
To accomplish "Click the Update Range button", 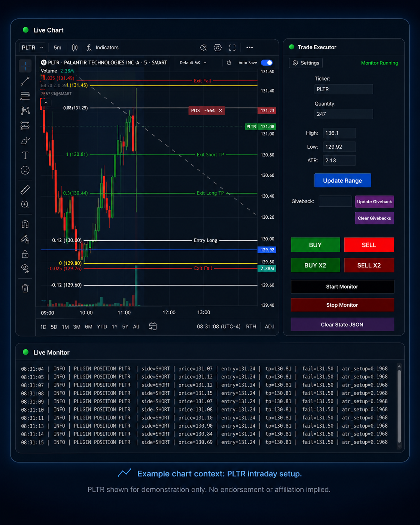I will click(343, 180).
